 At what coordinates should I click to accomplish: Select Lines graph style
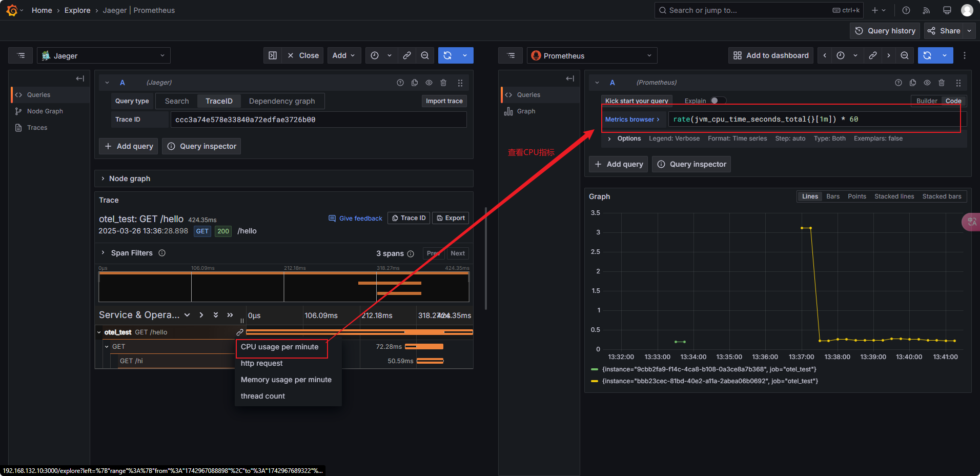coord(810,196)
